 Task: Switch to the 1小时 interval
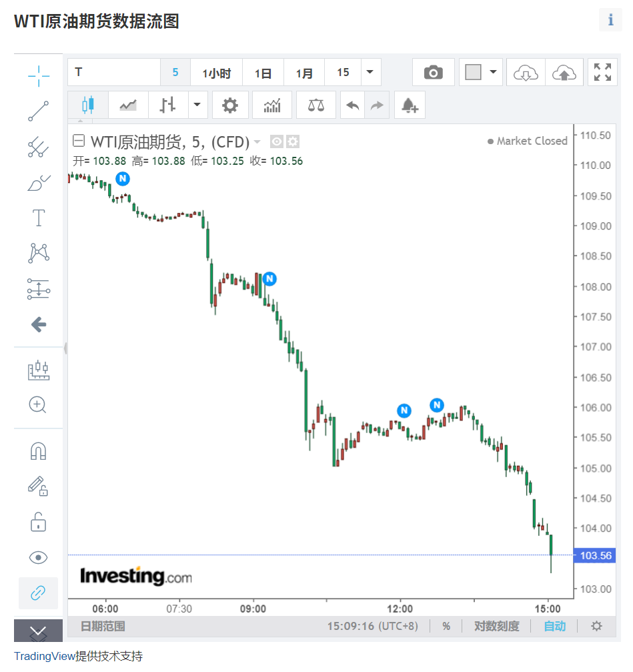coord(216,73)
